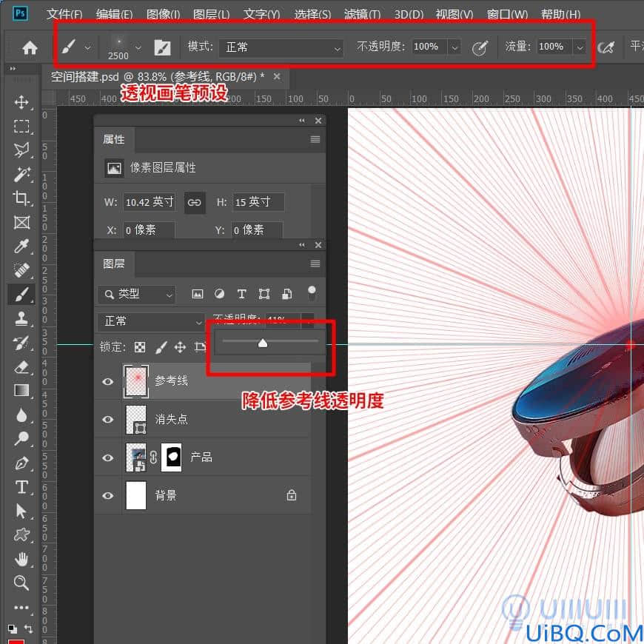644x644 pixels.
Task: Select the Clone Stamp tool
Action: (x=21, y=318)
